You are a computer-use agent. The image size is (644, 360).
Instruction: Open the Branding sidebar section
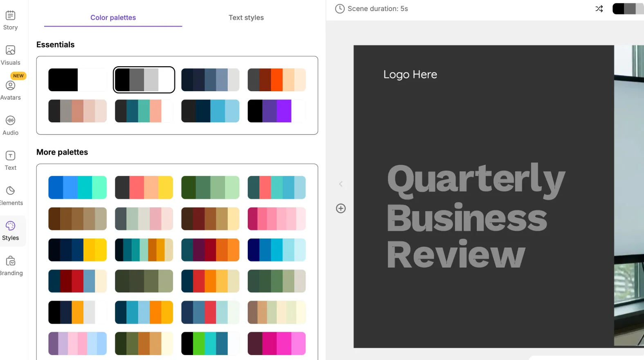[11, 266]
